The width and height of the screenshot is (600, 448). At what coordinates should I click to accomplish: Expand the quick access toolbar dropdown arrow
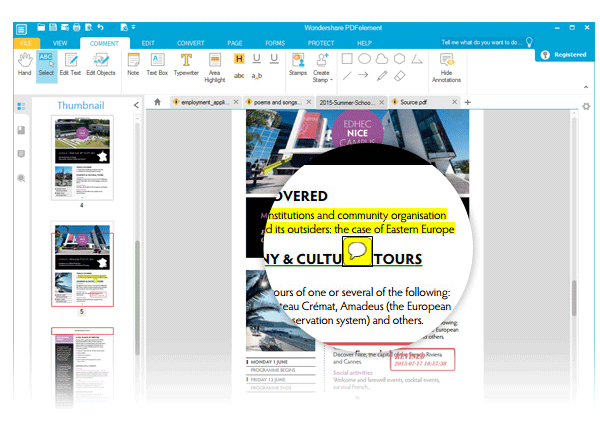(134, 27)
